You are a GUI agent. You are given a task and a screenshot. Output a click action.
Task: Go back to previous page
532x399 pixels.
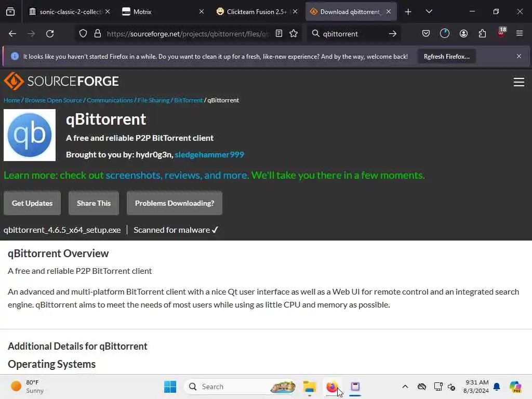(12, 34)
